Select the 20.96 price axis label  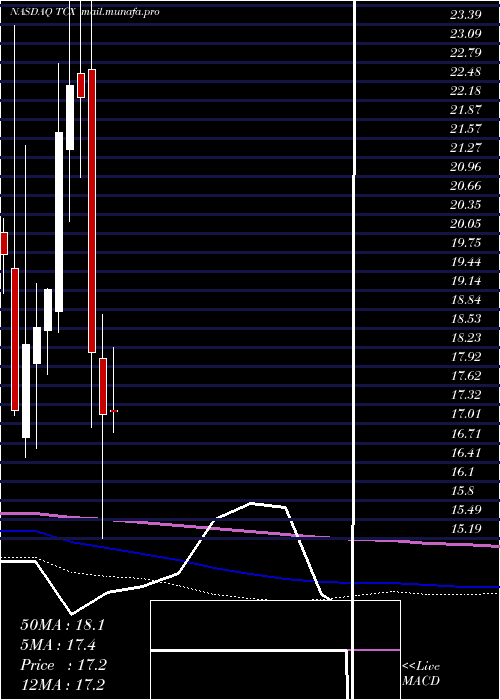(x=466, y=167)
